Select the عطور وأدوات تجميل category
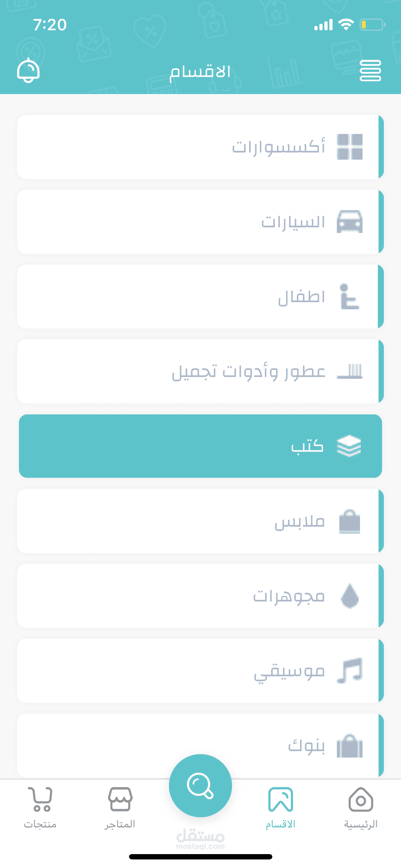The height and width of the screenshot is (868, 401). click(200, 371)
